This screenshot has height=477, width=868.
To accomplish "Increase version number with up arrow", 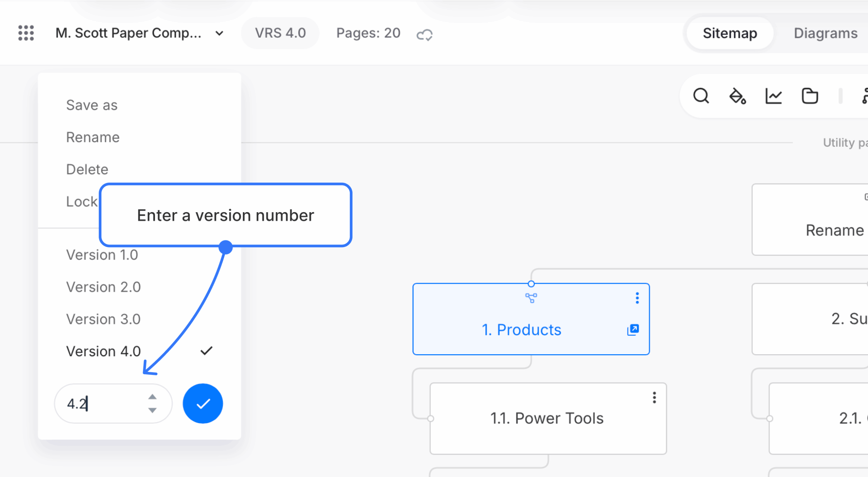I will click(153, 397).
